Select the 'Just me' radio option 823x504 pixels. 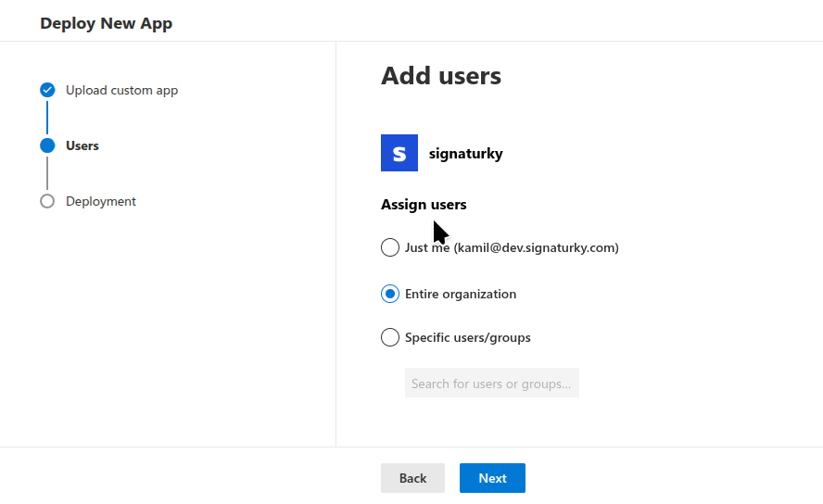390,247
